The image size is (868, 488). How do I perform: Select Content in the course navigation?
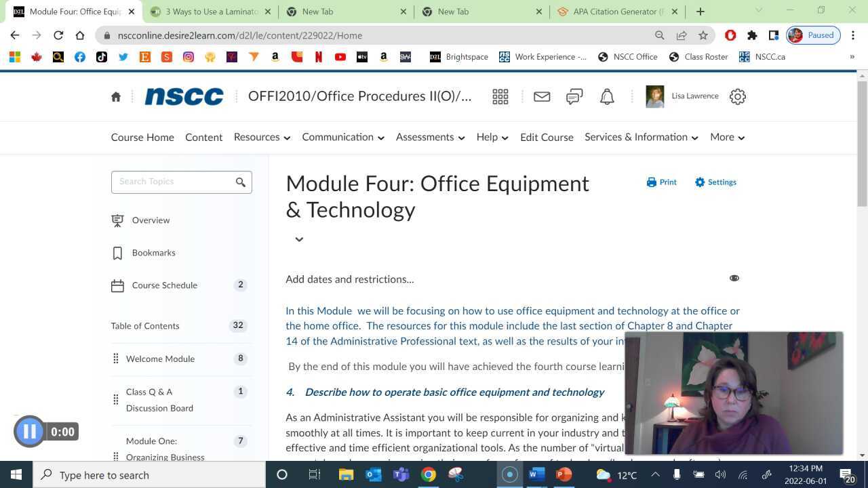(x=203, y=137)
